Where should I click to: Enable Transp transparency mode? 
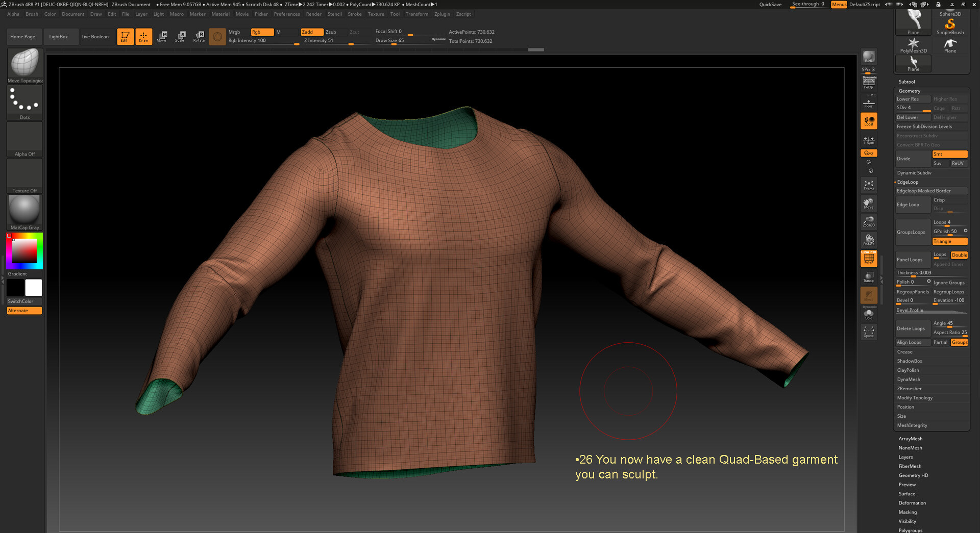tap(869, 276)
